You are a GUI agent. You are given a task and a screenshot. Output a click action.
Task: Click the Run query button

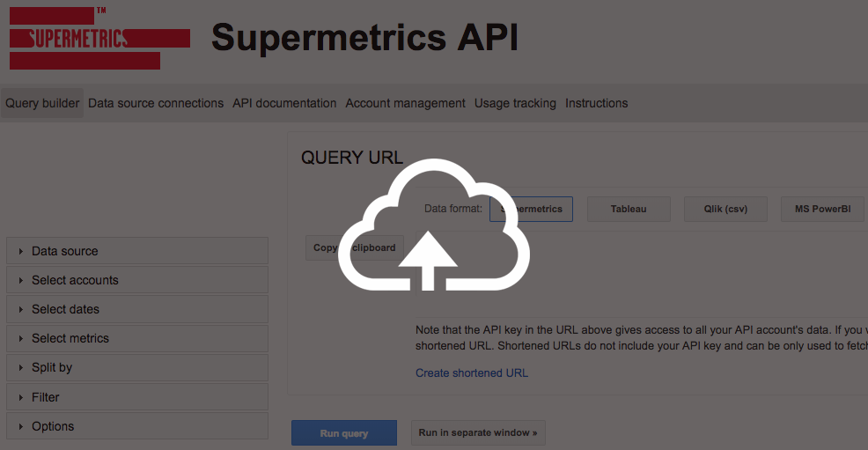tap(344, 433)
